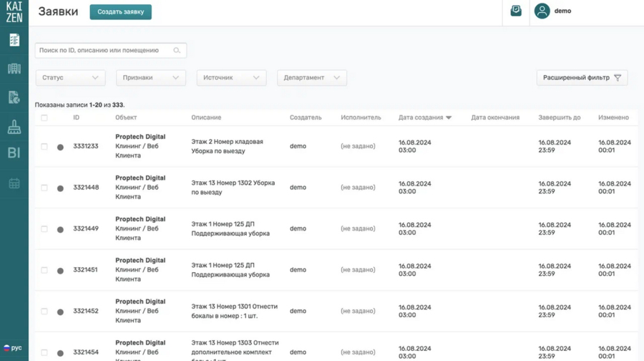Viewport: 644px width, 361px height.
Task: Click the magnifier icon in search field
Action: pyautogui.click(x=177, y=51)
